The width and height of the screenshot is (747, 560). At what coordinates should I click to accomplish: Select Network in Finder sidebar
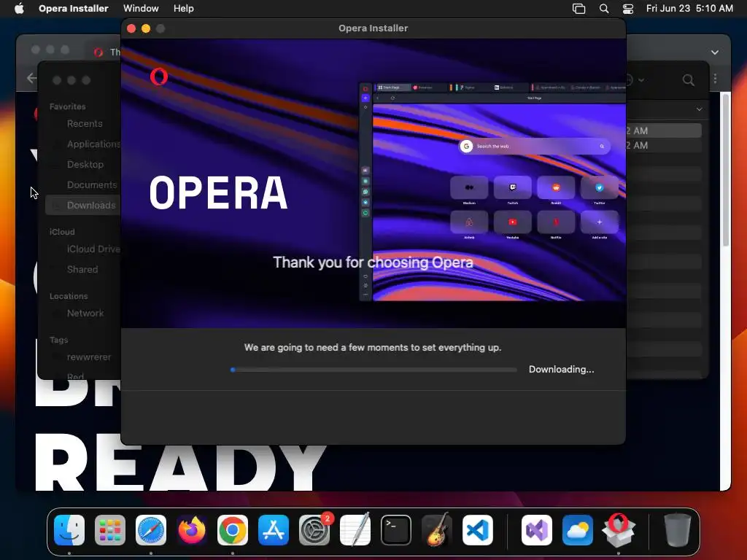click(84, 314)
